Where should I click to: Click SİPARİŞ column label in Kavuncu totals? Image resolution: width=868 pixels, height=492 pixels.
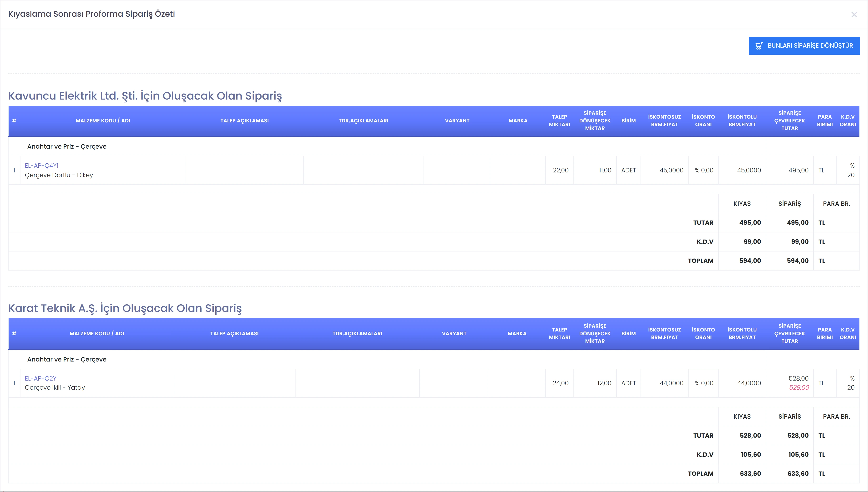point(790,204)
